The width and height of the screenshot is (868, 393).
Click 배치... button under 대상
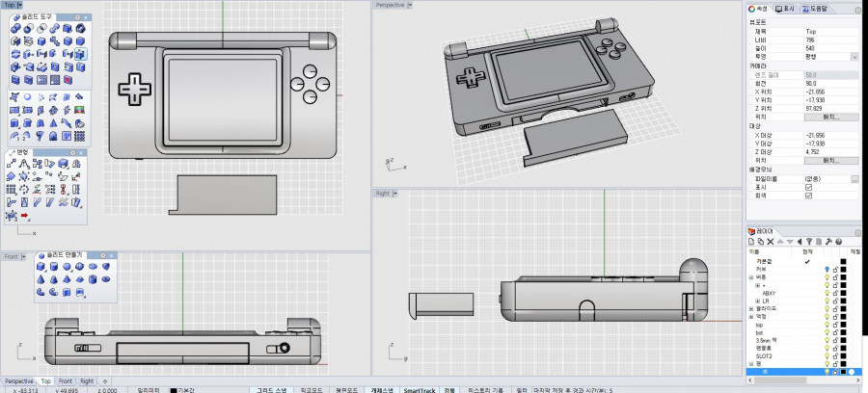tap(831, 160)
